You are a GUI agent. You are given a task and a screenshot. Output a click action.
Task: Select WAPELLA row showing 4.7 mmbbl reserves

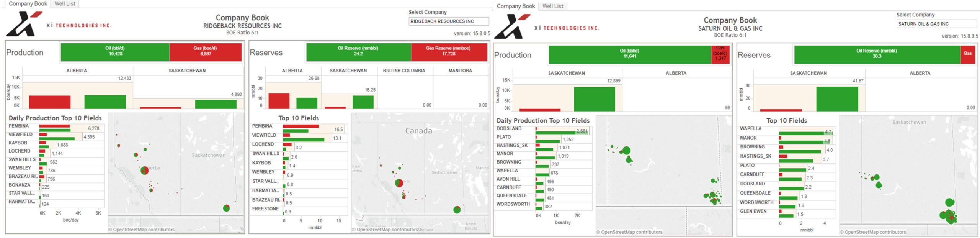pyautogui.click(x=786, y=131)
